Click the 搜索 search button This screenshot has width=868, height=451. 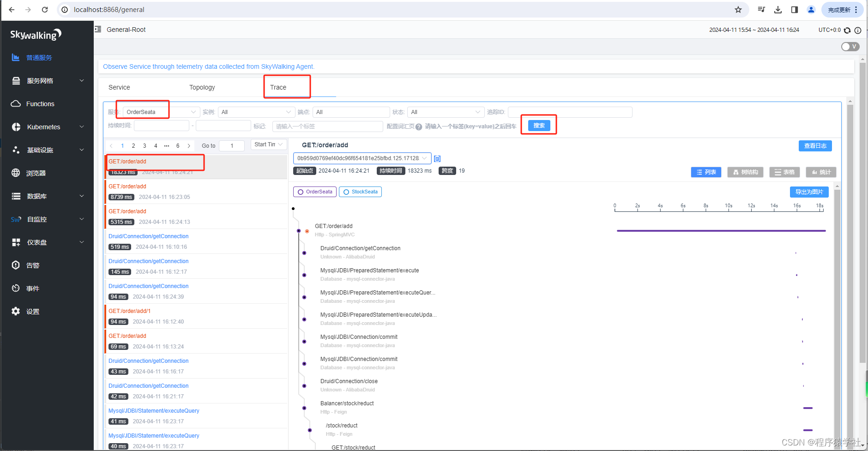tap(539, 126)
